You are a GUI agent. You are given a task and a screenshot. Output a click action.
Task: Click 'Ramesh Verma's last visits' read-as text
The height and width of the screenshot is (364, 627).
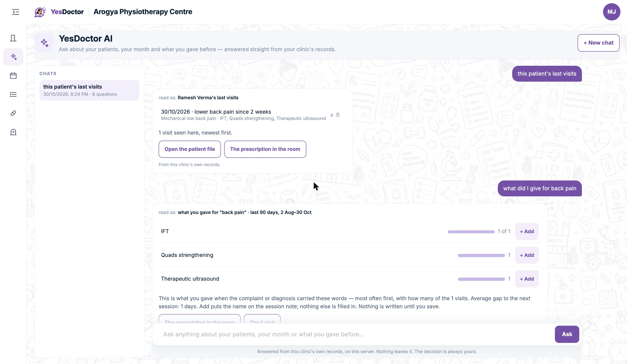click(208, 98)
